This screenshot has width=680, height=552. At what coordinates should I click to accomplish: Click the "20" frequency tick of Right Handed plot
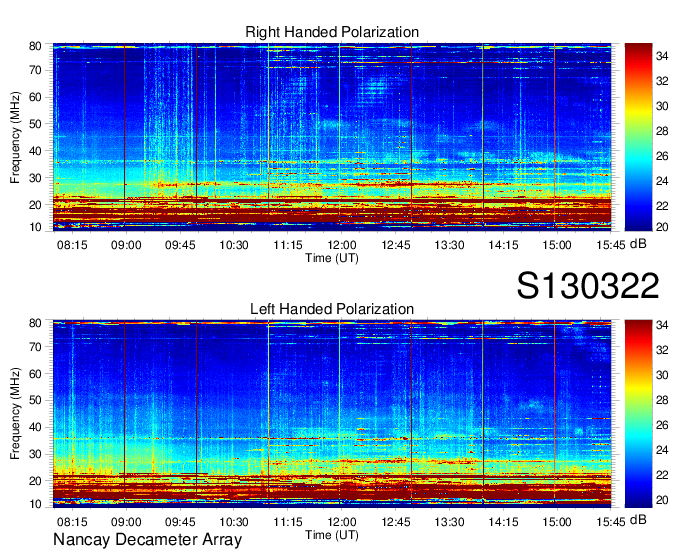click(35, 205)
